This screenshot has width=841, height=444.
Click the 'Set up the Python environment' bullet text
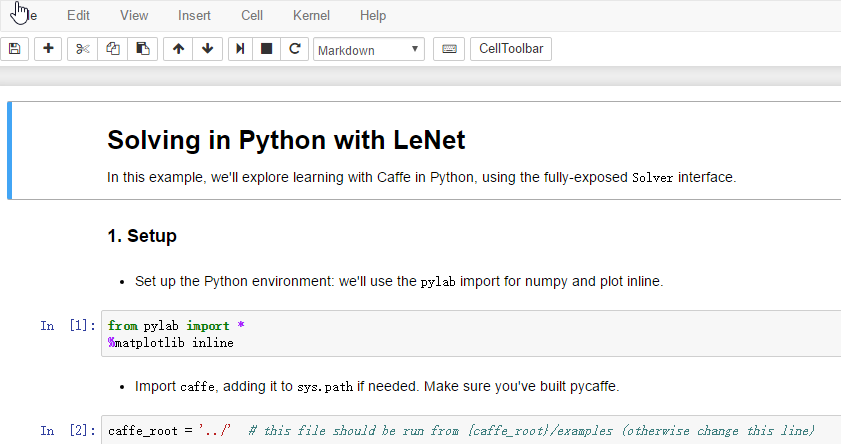pos(399,282)
